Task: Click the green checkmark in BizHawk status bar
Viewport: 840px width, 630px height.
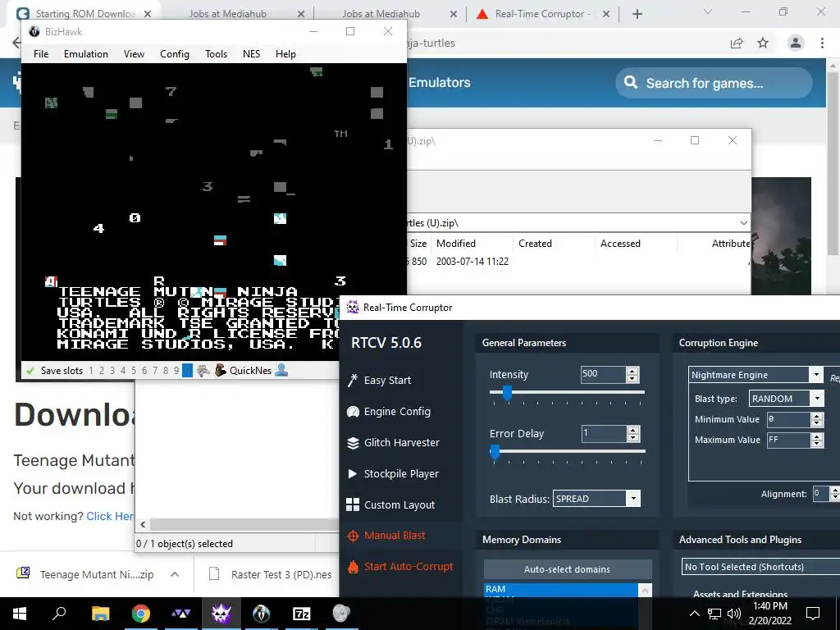Action: [30, 371]
